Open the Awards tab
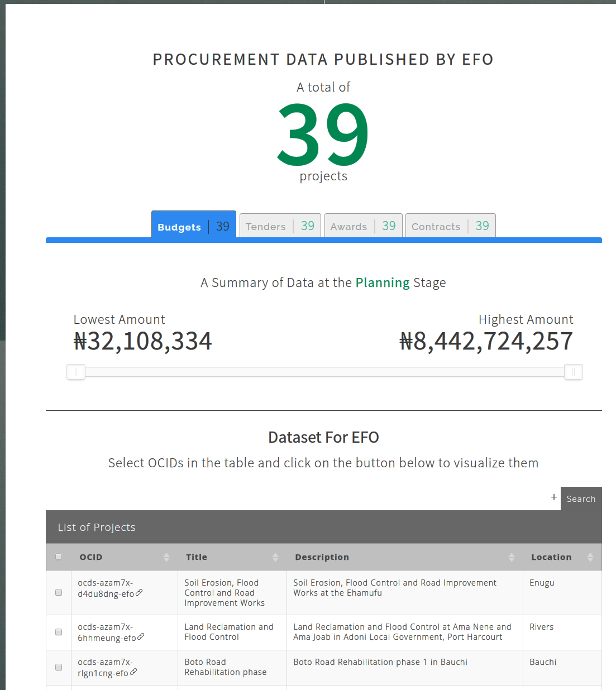 (363, 226)
